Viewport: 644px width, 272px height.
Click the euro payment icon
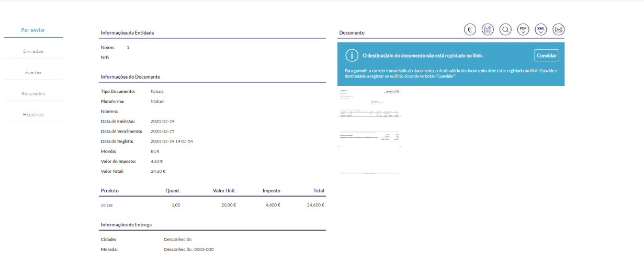(x=470, y=30)
